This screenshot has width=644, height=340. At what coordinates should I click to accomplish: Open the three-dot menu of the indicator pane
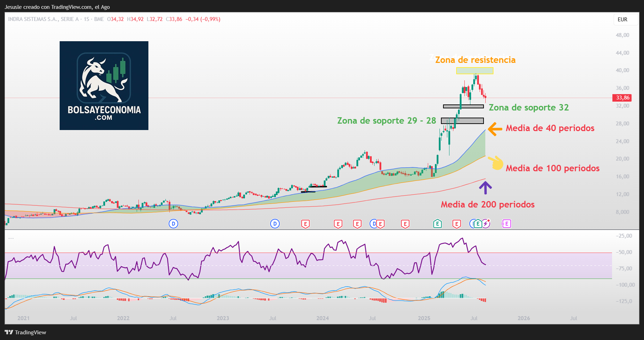coord(11,238)
